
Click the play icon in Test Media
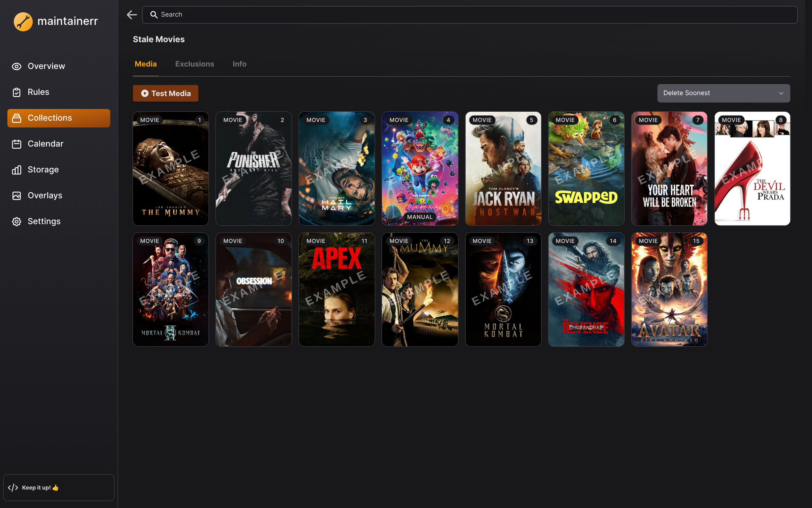coord(145,94)
